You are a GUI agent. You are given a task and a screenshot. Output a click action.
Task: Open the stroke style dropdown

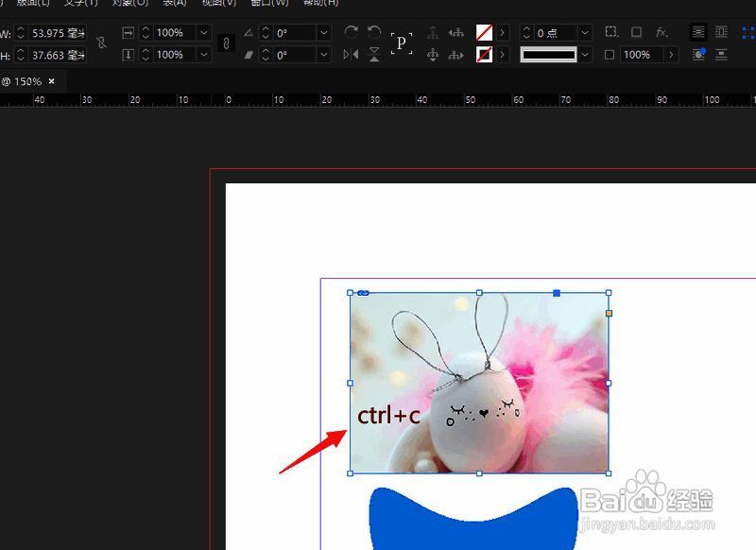point(584,54)
